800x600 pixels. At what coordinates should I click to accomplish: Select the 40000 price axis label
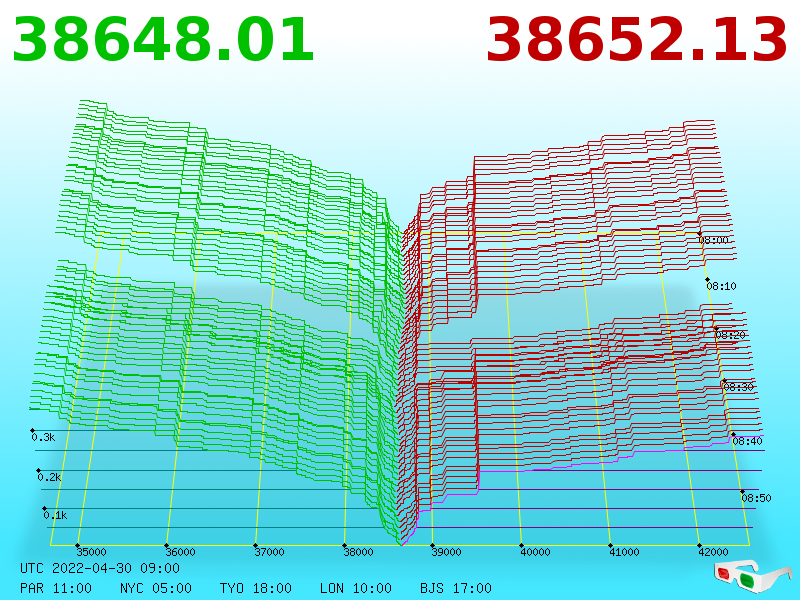(535, 552)
